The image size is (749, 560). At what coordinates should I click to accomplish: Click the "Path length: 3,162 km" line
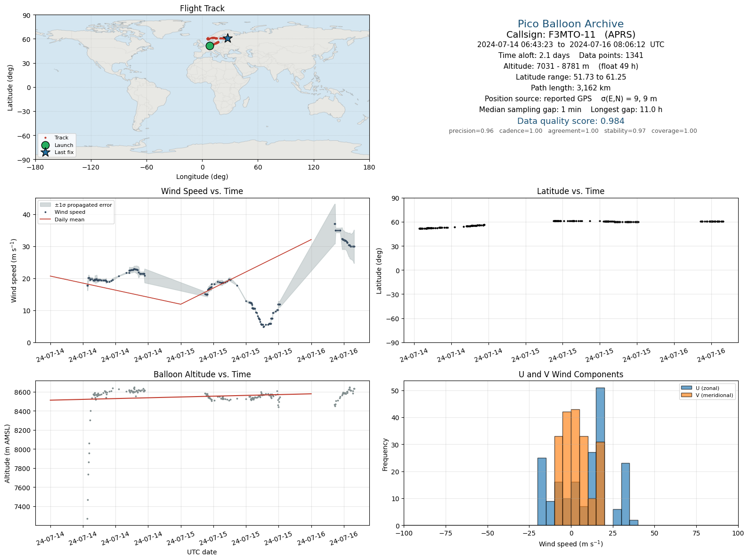(x=570, y=88)
